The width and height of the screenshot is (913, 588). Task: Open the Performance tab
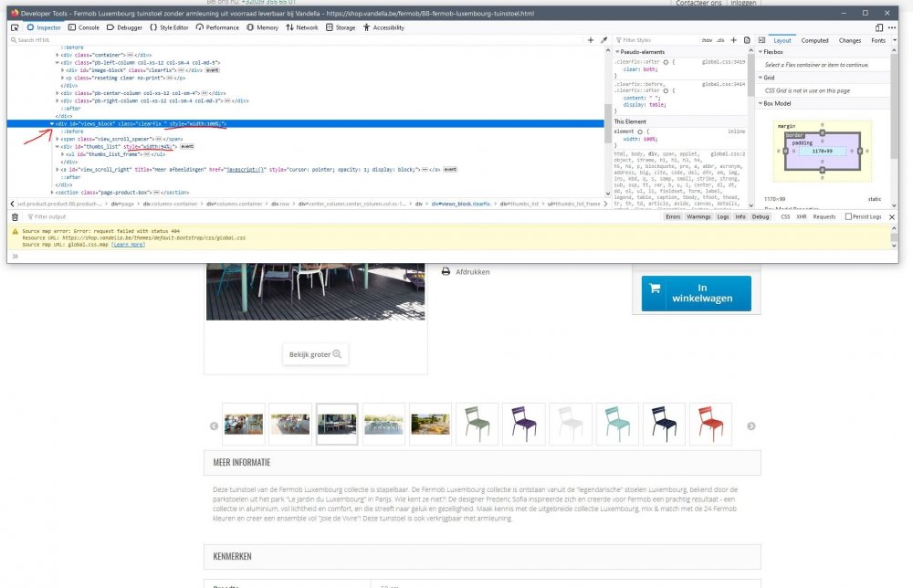coord(218,27)
